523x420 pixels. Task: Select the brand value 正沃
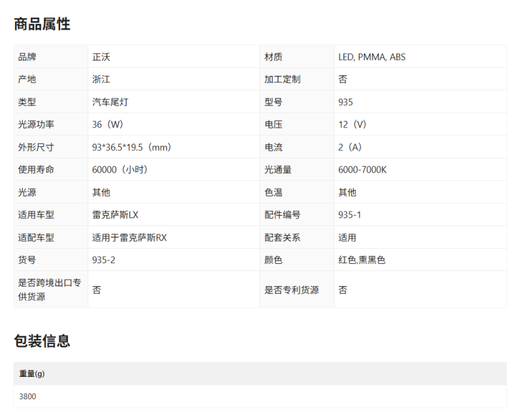point(101,57)
